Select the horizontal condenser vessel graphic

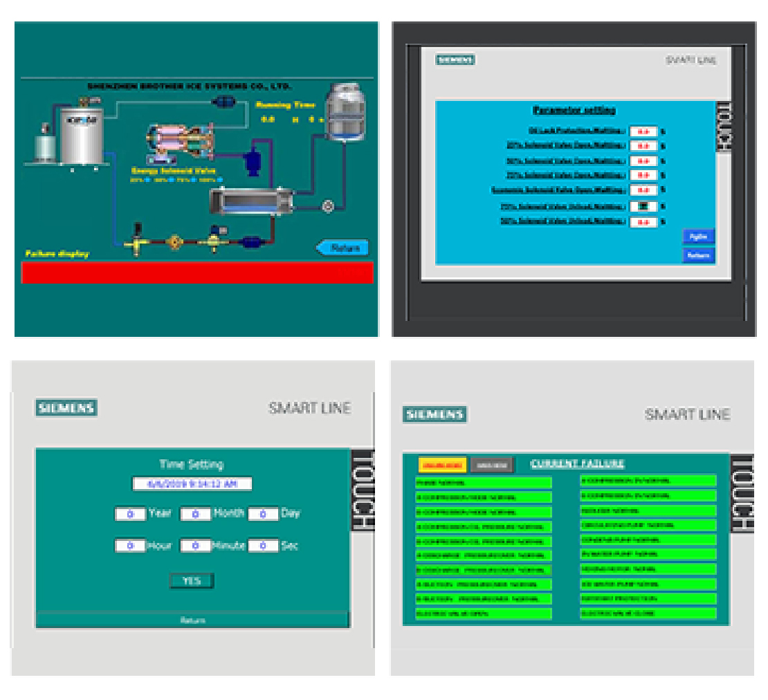click(250, 201)
